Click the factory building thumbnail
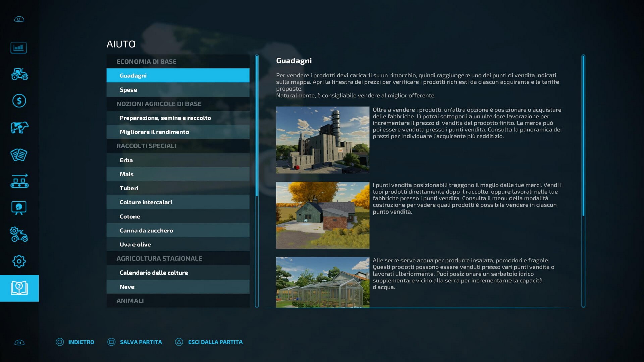This screenshot has width=644, height=362. click(323, 140)
